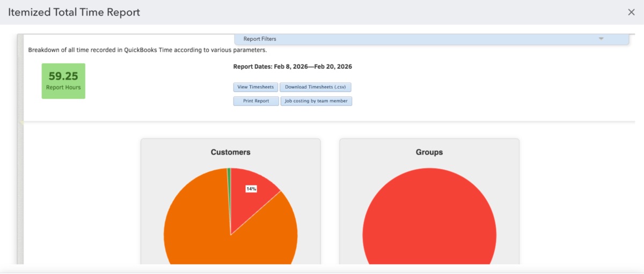Click the Report Filters dropdown arrow
Image resolution: width=644 pixels, height=274 pixels.
click(601, 39)
